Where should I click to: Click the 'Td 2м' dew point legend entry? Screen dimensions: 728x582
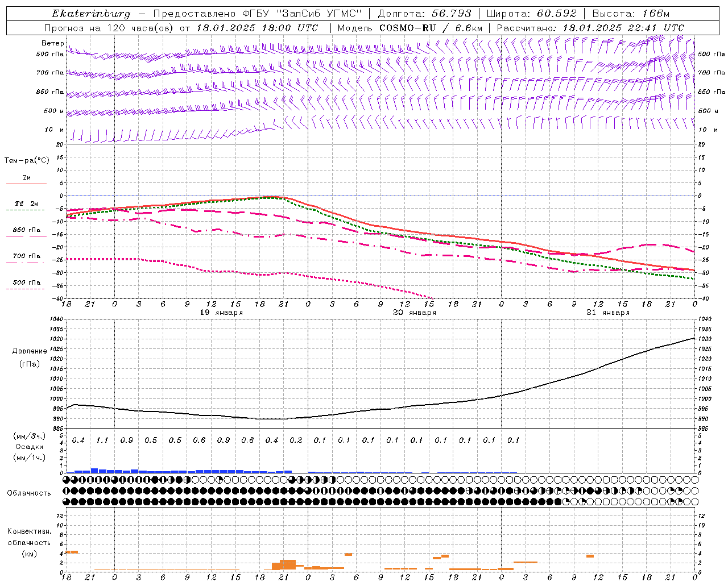coord(27,203)
